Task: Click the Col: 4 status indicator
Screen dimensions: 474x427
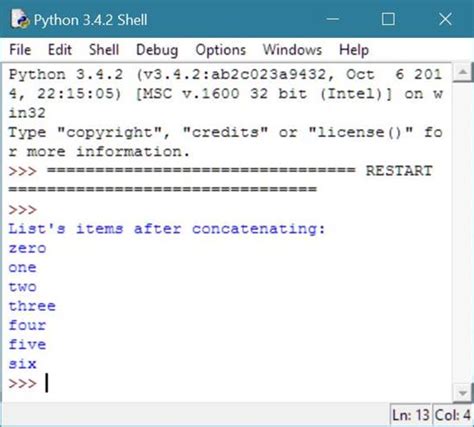Action: [x=452, y=415]
